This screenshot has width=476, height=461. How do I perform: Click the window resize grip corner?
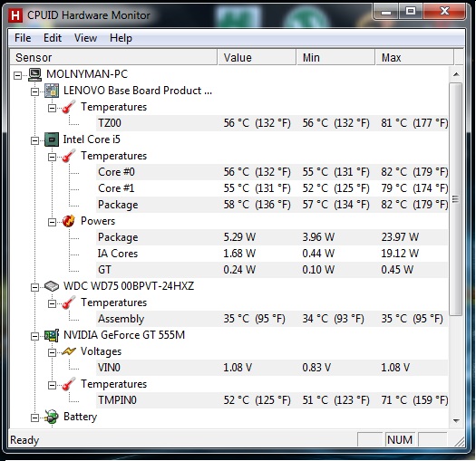point(459,441)
